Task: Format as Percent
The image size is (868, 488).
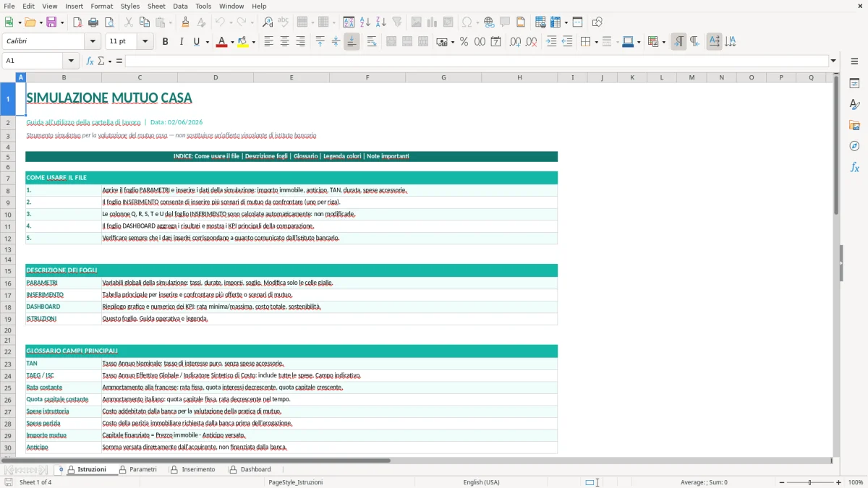Action: point(464,42)
